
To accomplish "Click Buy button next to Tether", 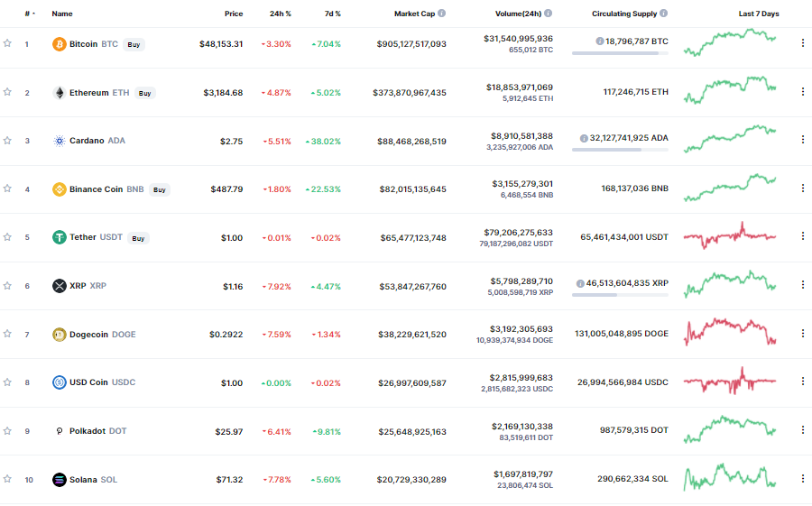I will click(x=138, y=238).
